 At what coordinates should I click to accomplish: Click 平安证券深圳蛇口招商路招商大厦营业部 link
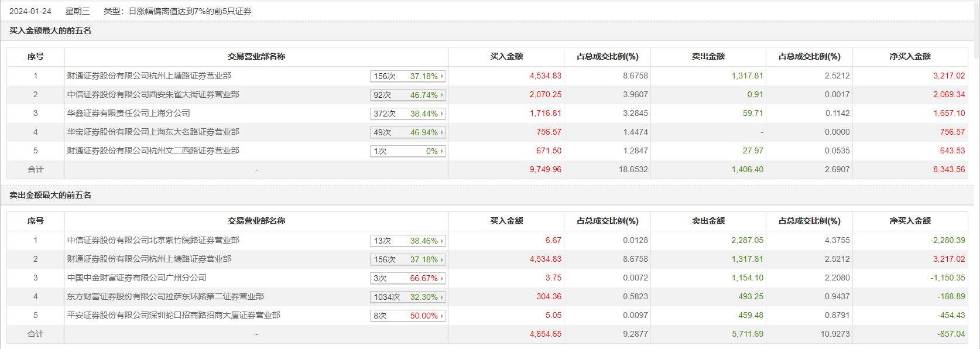point(173,315)
